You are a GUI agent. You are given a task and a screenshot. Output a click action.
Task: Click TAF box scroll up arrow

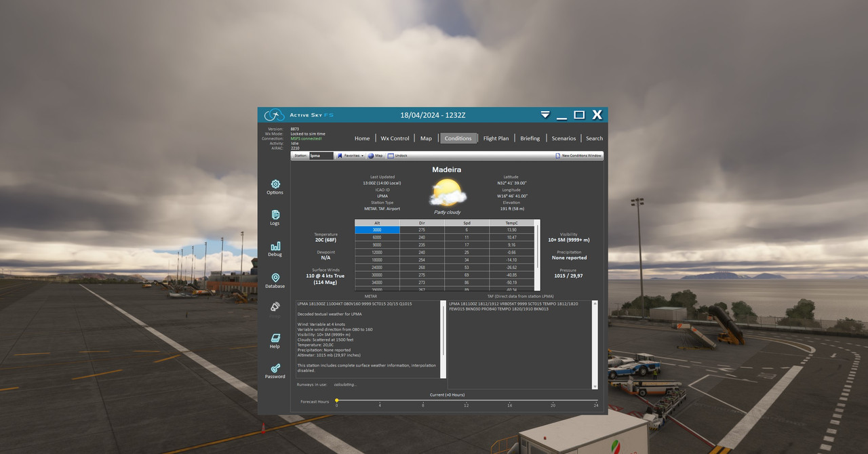[595, 304]
